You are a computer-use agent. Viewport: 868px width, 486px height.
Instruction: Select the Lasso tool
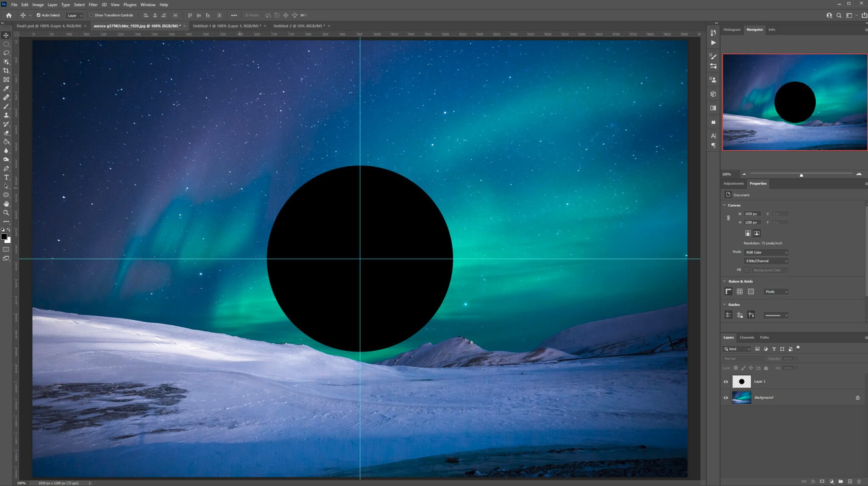[6, 53]
